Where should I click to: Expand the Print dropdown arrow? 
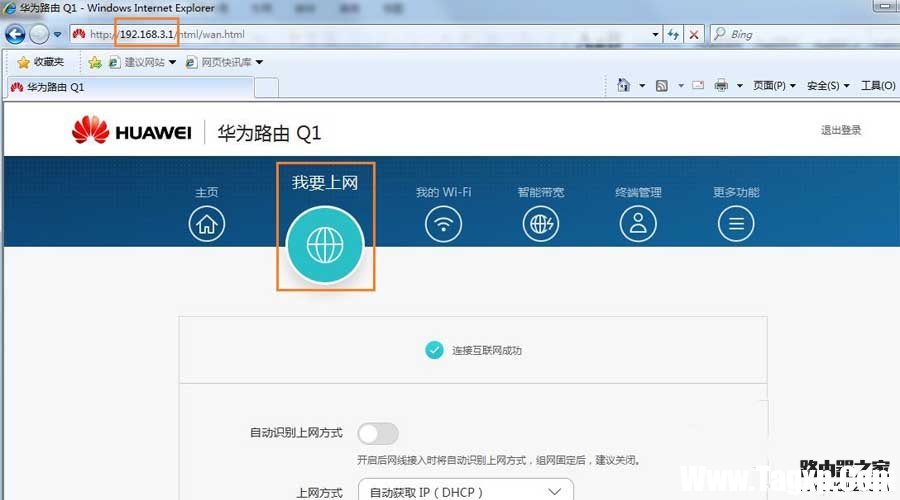pyautogui.click(x=740, y=86)
